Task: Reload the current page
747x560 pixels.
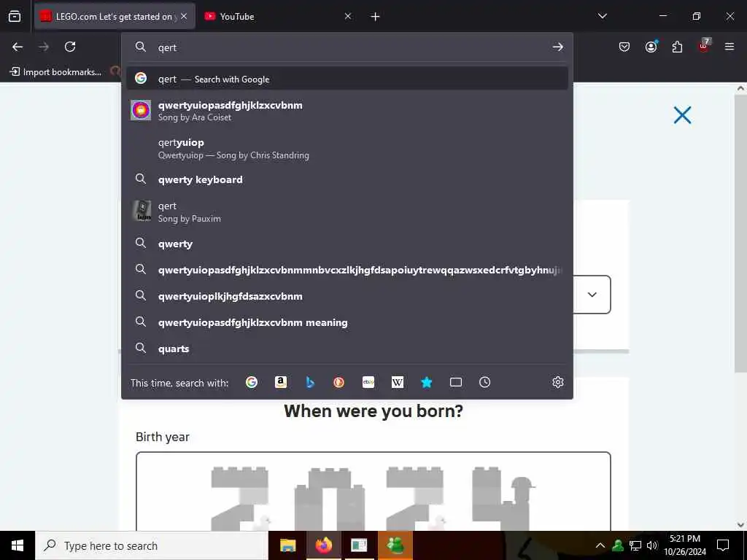Action: pyautogui.click(x=70, y=47)
